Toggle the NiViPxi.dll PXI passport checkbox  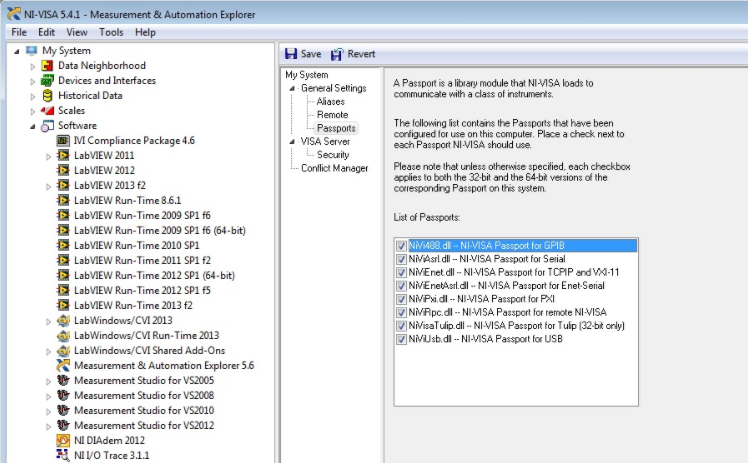pyautogui.click(x=401, y=299)
